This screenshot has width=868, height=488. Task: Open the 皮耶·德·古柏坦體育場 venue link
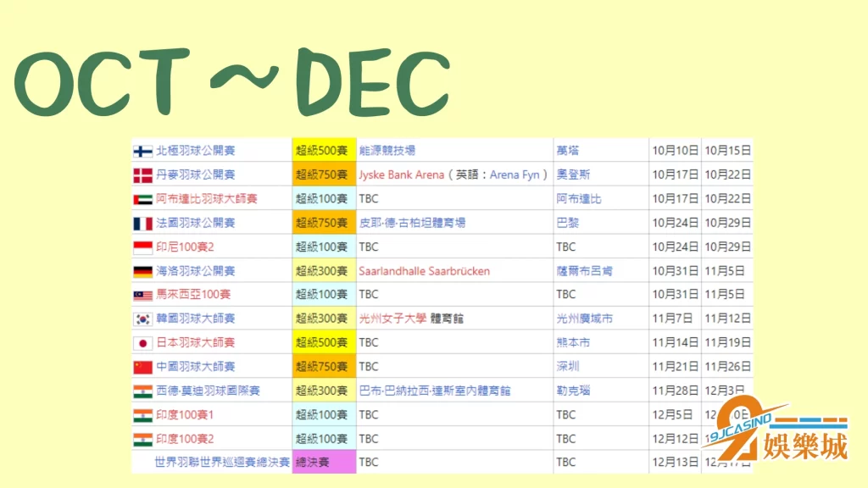click(412, 223)
